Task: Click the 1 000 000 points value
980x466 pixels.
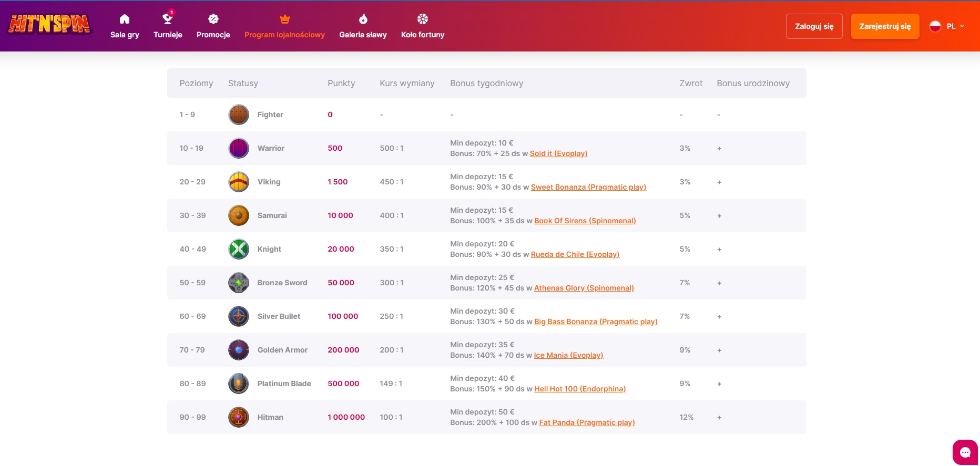Action: tap(346, 417)
